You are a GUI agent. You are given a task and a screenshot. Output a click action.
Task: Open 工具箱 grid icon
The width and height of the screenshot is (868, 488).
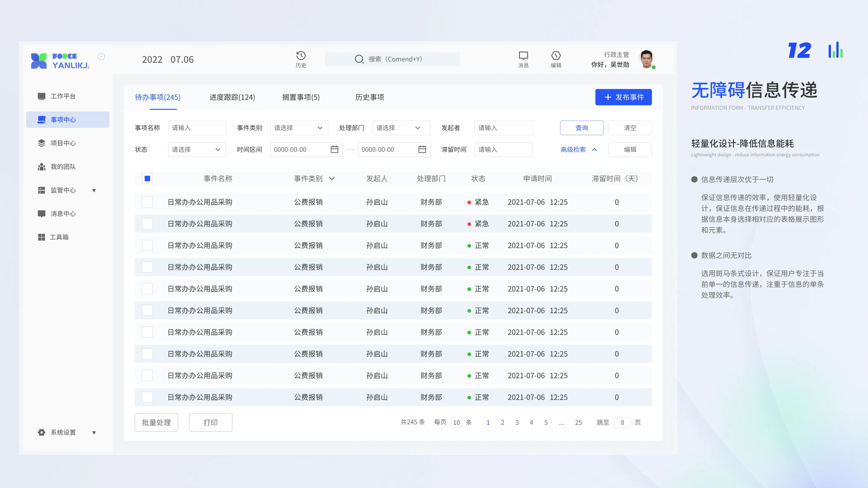[x=42, y=237]
